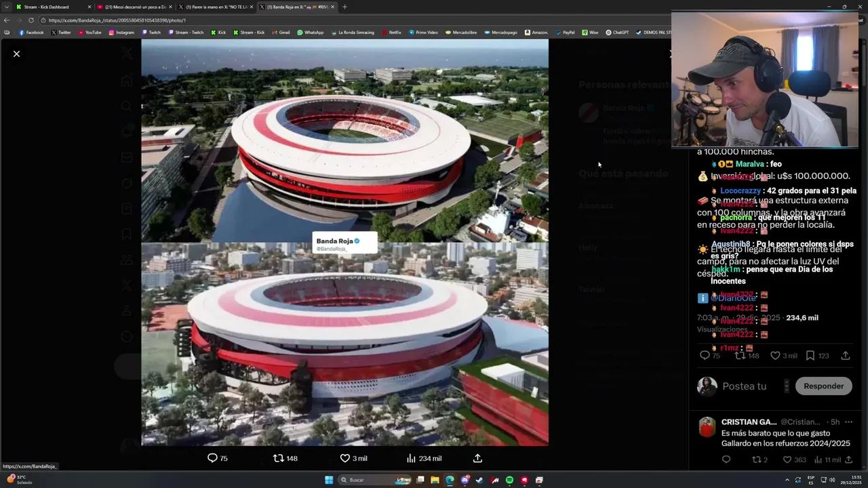Open Discord from the taskbar
Screen dimensions: 868x488
click(x=465, y=480)
